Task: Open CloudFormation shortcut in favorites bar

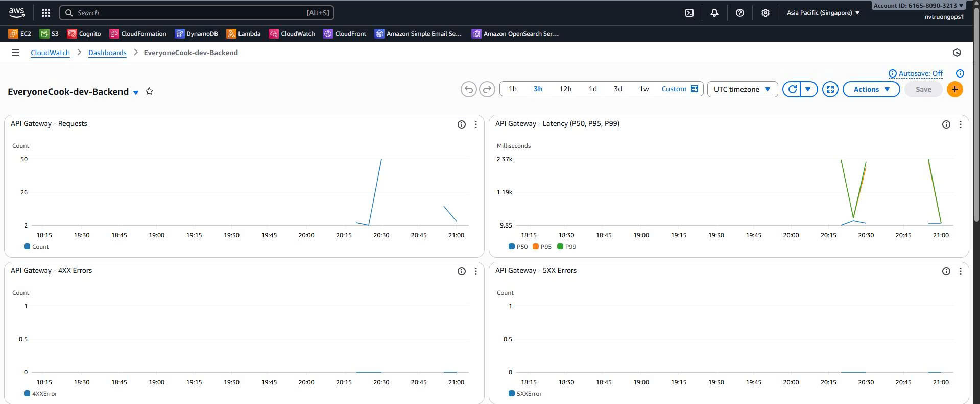Action: [x=138, y=34]
